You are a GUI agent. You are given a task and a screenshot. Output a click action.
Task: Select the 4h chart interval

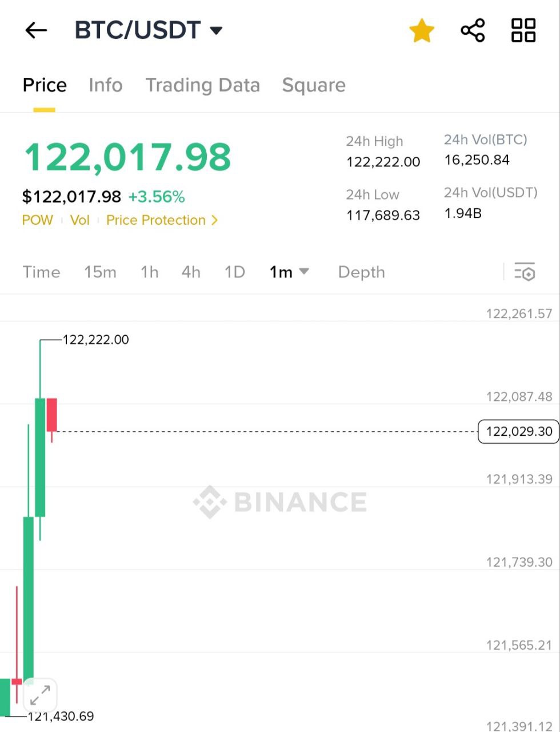point(191,272)
